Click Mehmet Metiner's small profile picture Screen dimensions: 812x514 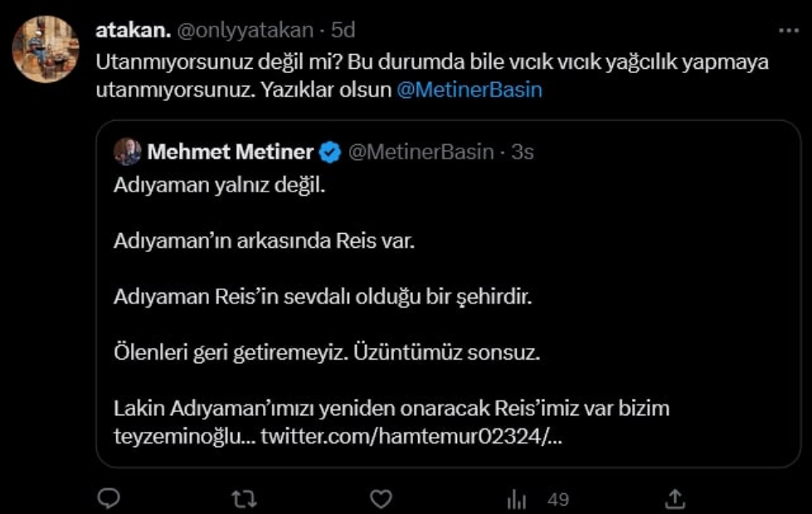[129, 149]
